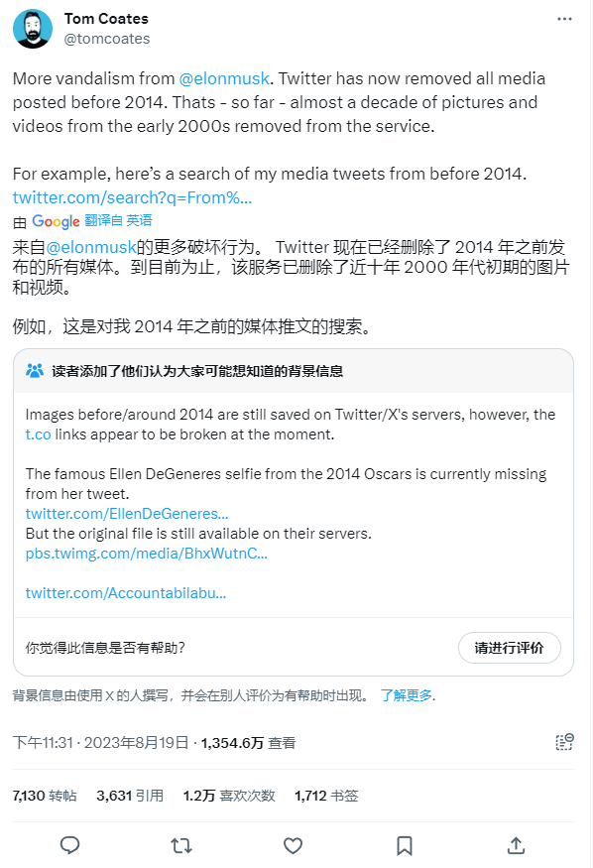This screenshot has width=593, height=868.
Task: Open the three-dot more options menu
Action: click(564, 19)
